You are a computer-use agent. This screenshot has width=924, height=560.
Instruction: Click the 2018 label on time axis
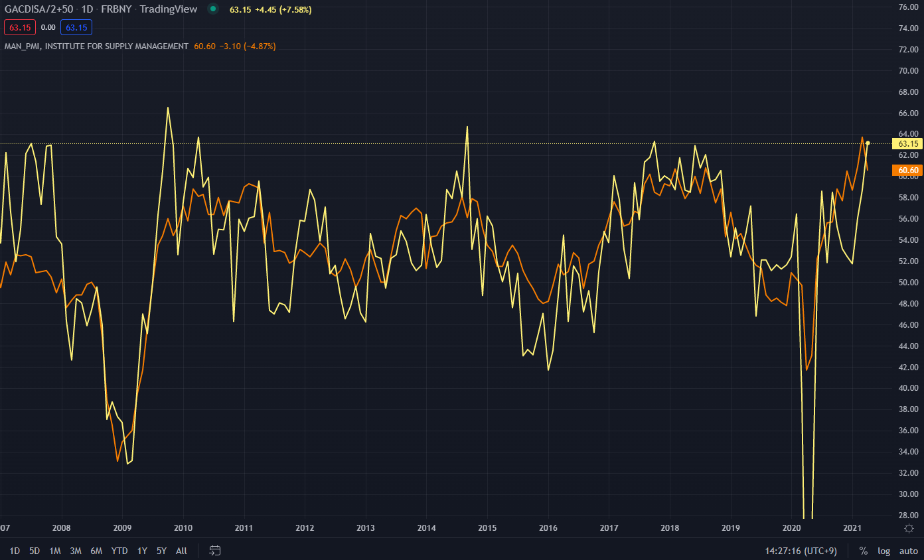pos(670,528)
